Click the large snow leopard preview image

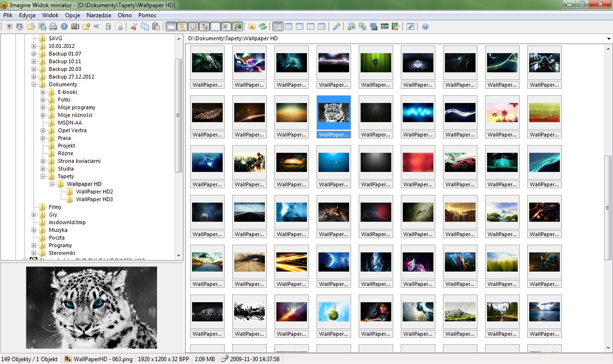tap(91, 307)
